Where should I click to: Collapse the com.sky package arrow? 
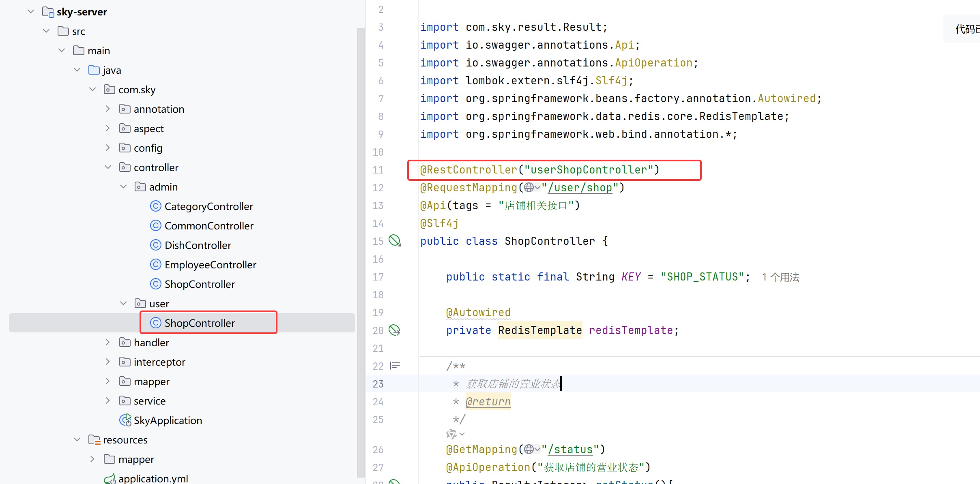(x=92, y=90)
